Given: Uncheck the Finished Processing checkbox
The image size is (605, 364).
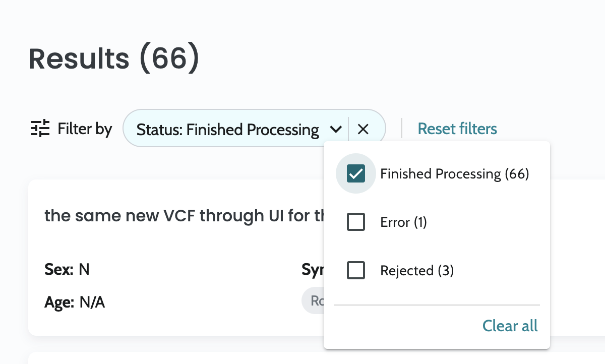Looking at the screenshot, I should [x=356, y=174].
